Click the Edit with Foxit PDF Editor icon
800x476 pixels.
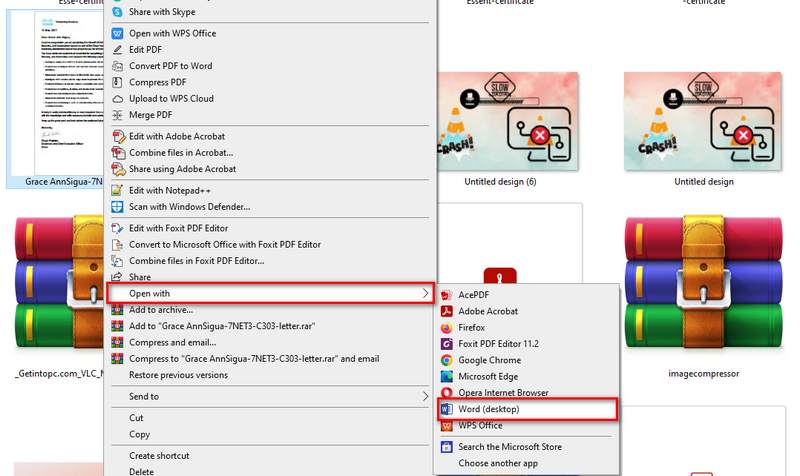[x=117, y=228]
